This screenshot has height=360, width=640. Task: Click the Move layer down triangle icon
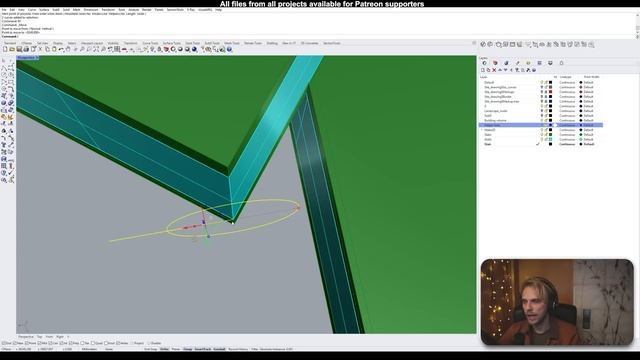pyautogui.click(x=506, y=70)
